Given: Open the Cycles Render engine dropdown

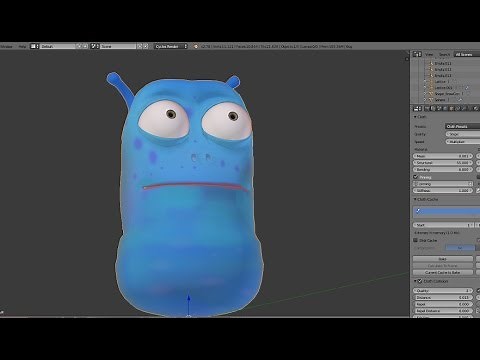Looking at the screenshot, I should (x=171, y=46).
